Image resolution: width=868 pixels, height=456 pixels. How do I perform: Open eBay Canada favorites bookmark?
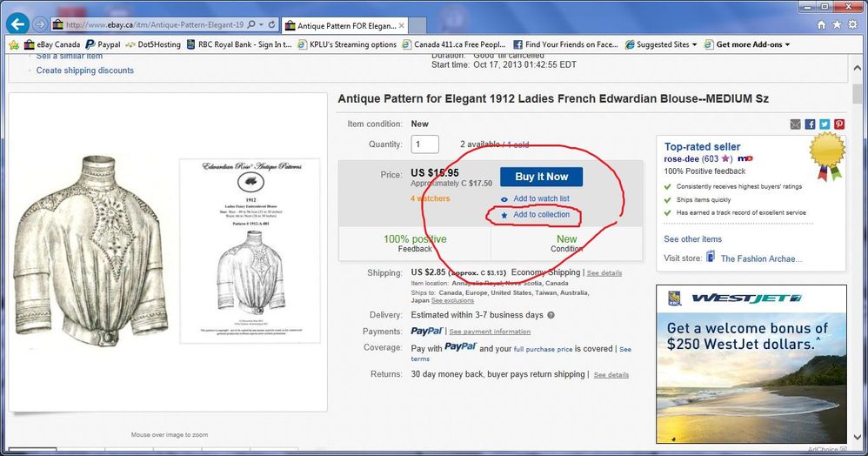pyautogui.click(x=51, y=44)
